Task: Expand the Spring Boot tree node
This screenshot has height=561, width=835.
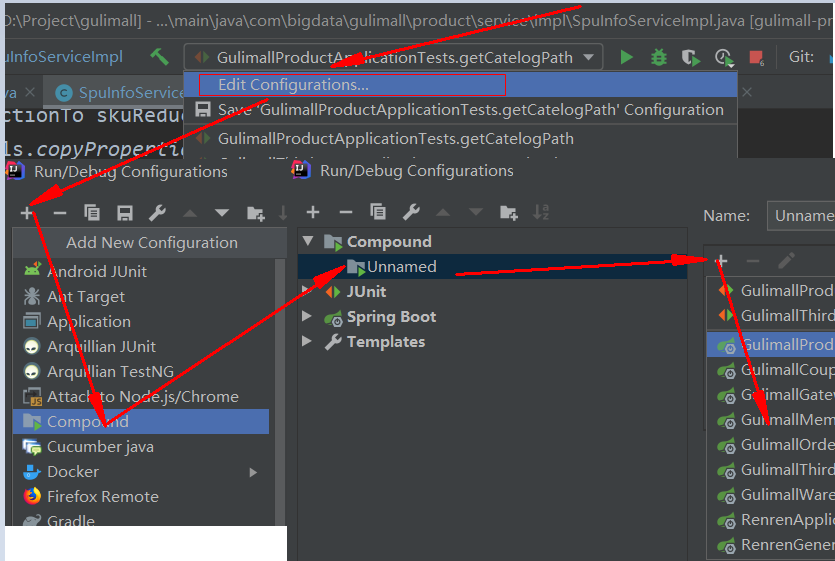Action: point(308,317)
